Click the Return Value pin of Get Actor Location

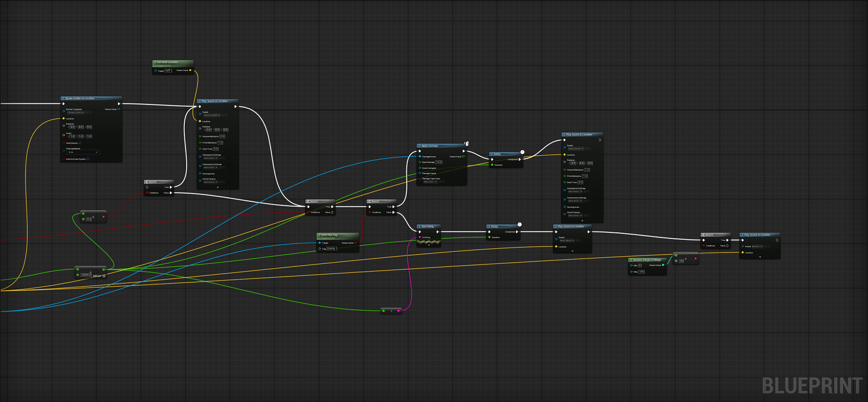(x=190, y=70)
